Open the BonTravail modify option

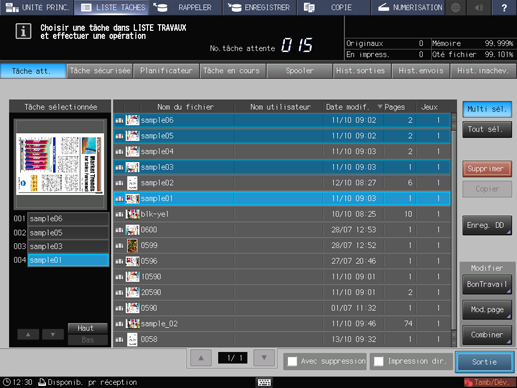click(x=487, y=284)
